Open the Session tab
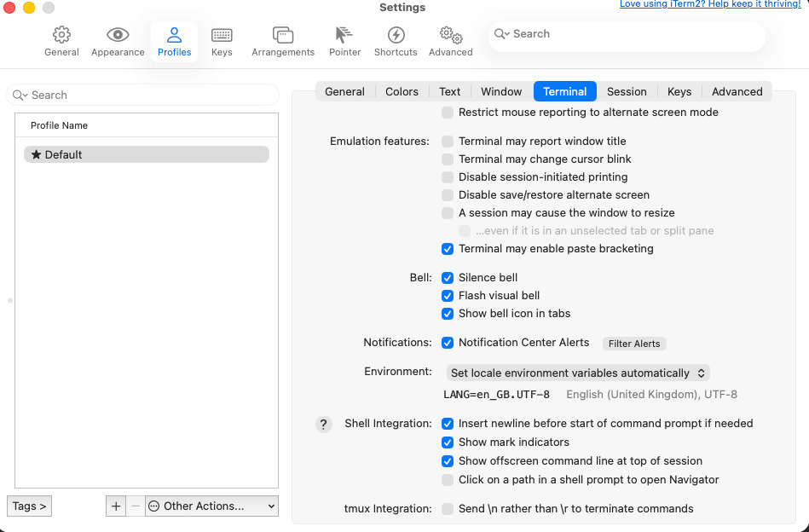 [627, 91]
